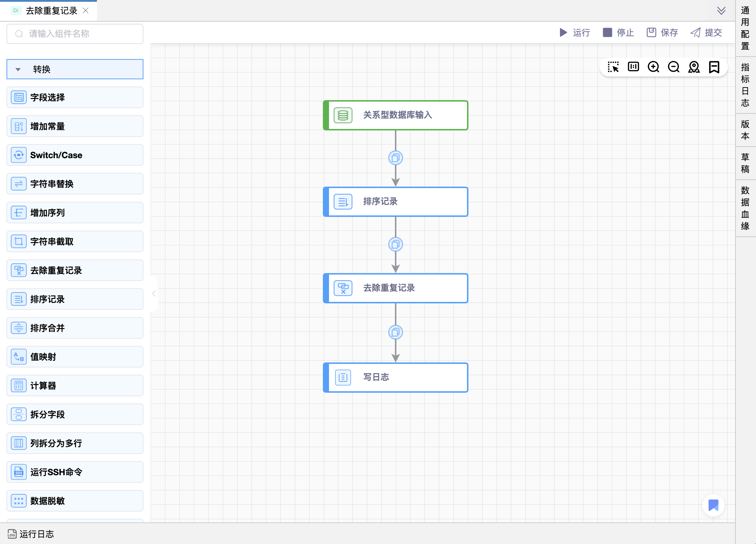756x544 pixels.
Task: Click the marquee selection tool icon
Action: [x=613, y=67]
